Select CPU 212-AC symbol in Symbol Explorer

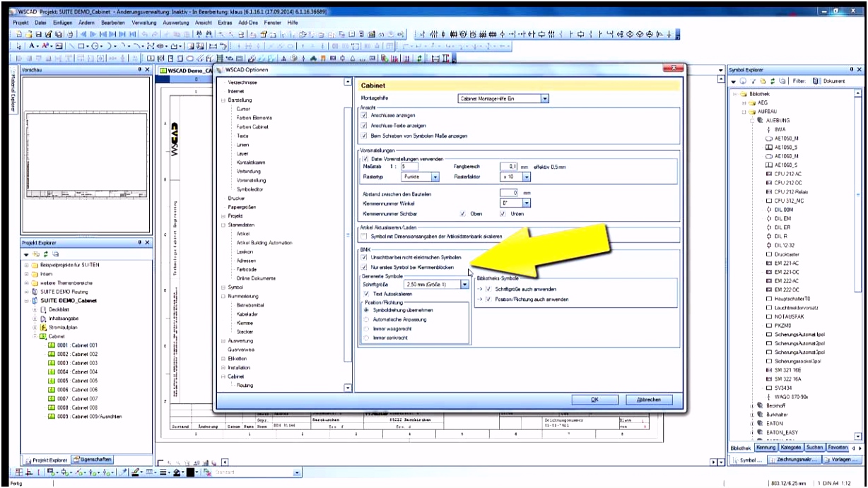point(789,173)
